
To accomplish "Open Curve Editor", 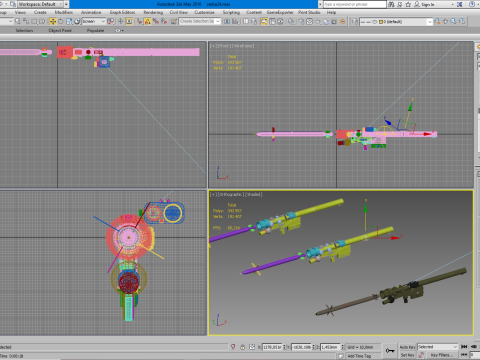I will [272, 21].
